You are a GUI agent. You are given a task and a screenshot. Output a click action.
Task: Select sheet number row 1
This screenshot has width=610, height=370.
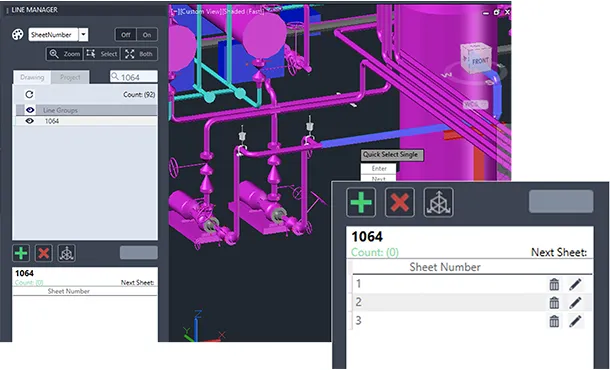[472, 284]
